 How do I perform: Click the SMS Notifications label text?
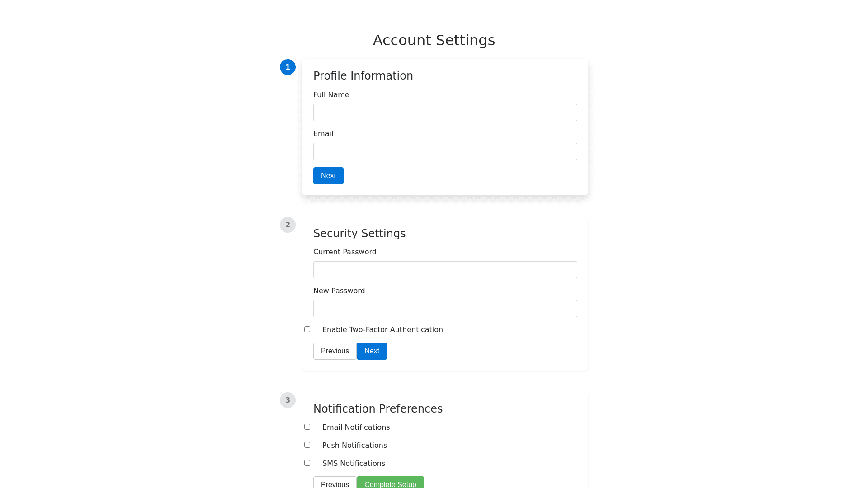pos(354,464)
